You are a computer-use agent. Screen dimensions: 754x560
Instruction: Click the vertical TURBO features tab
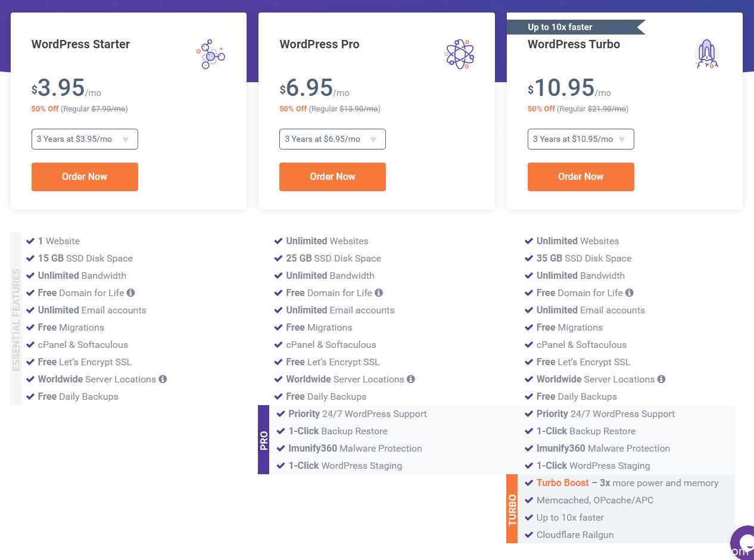click(512, 509)
